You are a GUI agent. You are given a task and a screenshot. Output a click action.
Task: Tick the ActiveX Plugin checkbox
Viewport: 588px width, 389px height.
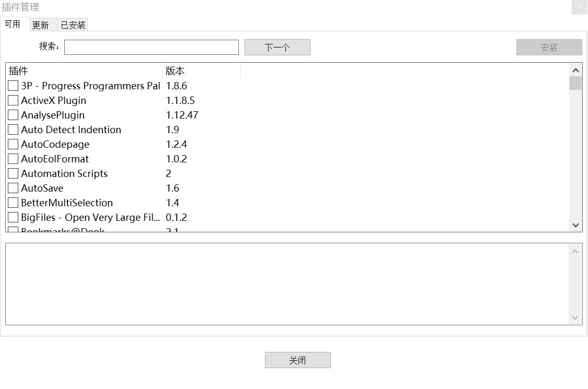coord(13,100)
